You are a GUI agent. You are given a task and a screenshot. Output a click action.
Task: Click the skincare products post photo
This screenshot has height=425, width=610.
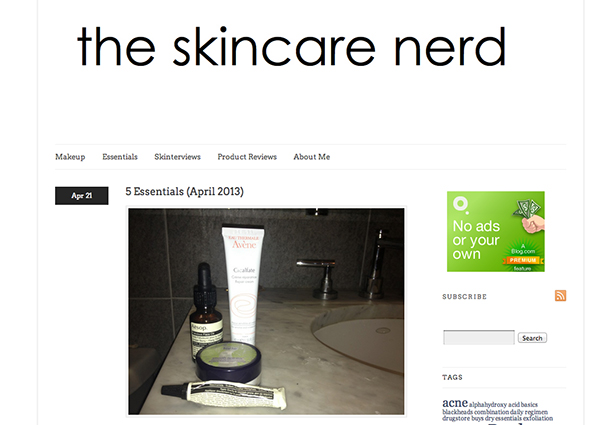click(x=266, y=311)
